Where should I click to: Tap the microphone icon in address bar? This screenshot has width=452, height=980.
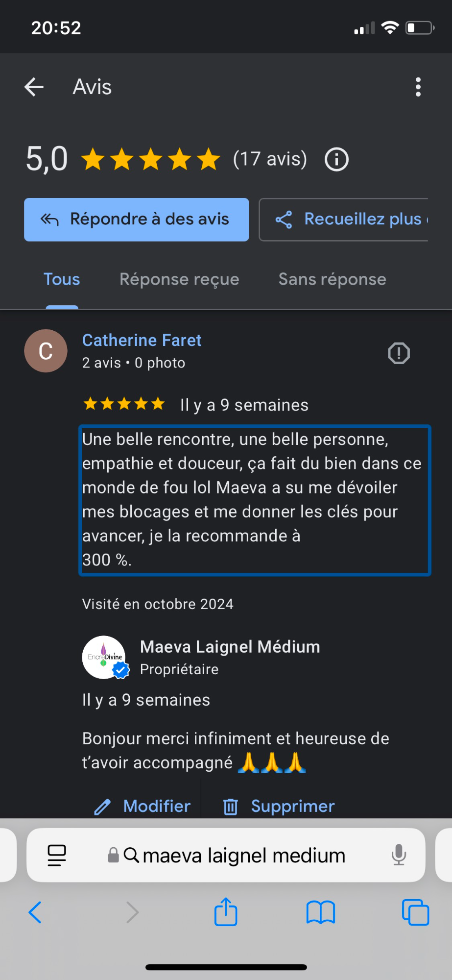click(399, 855)
